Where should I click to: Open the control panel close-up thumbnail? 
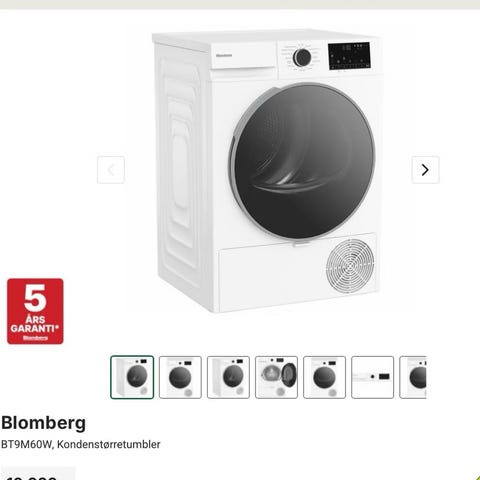pos(372,377)
